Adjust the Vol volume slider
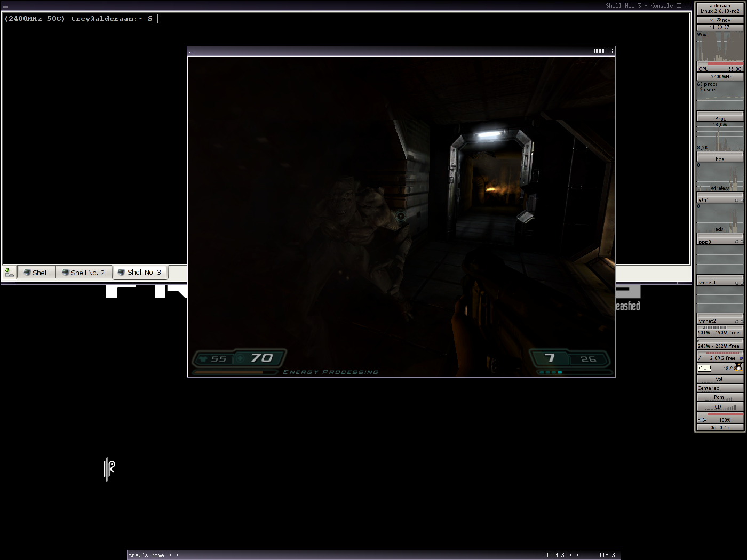This screenshot has height=560, width=747. coord(720,379)
